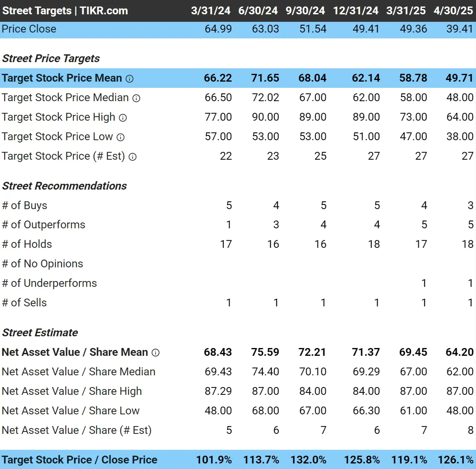Image resolution: width=476 pixels, height=469 pixels.
Task: Click target mean value 49.71
Action: tap(459, 78)
